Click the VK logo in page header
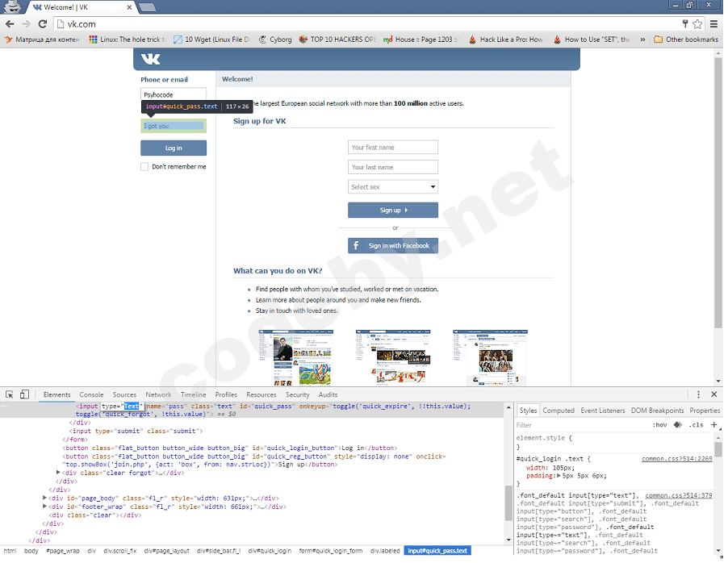This screenshot has width=728, height=563. 150,59
